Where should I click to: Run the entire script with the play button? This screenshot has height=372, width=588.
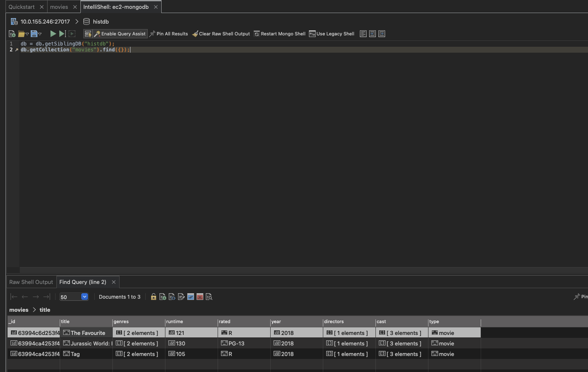[x=53, y=34]
